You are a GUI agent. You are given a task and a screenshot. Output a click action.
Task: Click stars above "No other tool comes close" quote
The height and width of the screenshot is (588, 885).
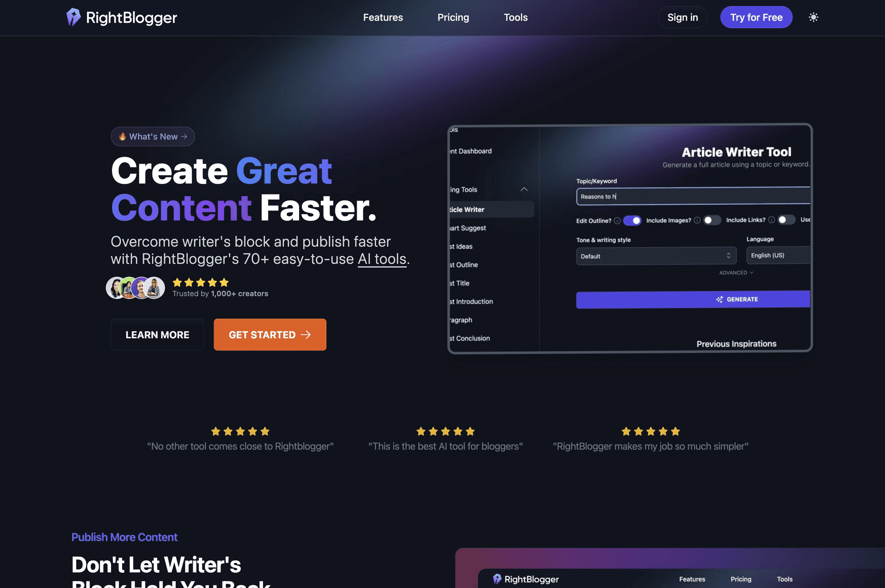click(240, 431)
